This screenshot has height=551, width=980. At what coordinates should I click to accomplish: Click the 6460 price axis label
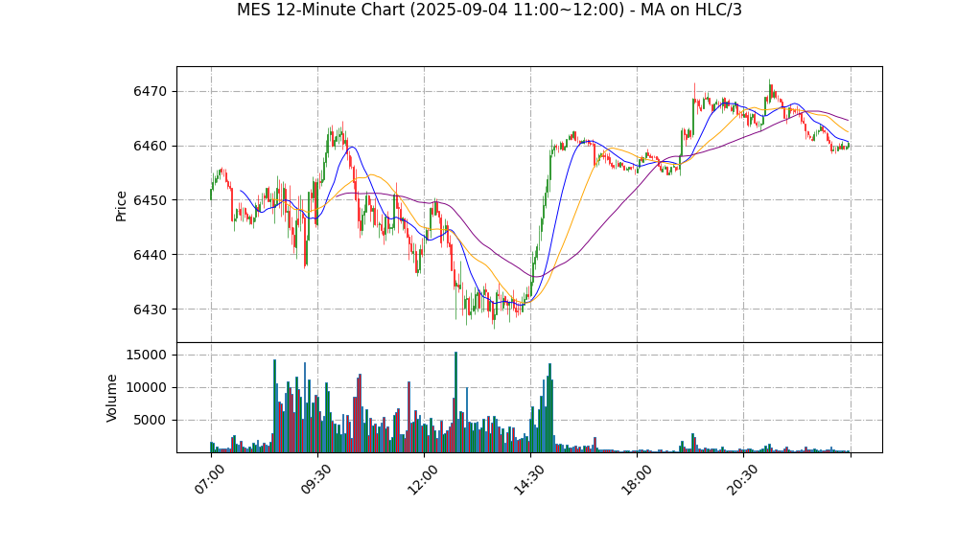[x=150, y=147]
